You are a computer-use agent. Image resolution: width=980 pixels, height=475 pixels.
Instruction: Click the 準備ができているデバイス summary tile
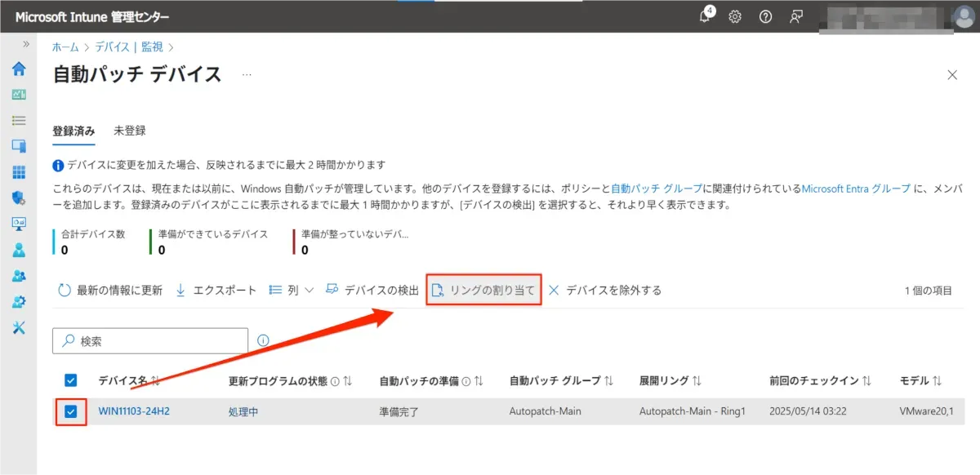pos(210,242)
